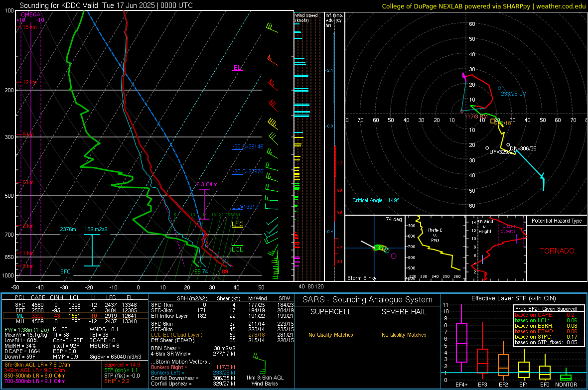
Task: Select the highlighted ML parcel row
Action: coord(75,316)
